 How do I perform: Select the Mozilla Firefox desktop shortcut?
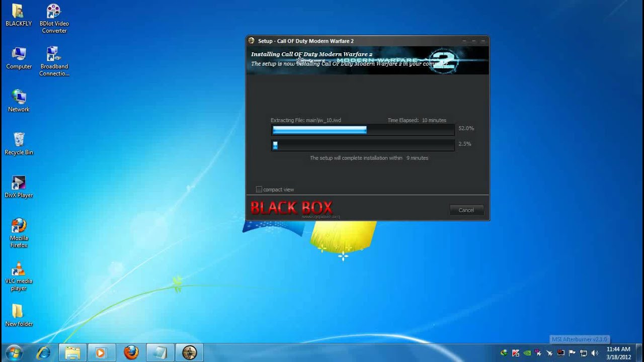19,233
